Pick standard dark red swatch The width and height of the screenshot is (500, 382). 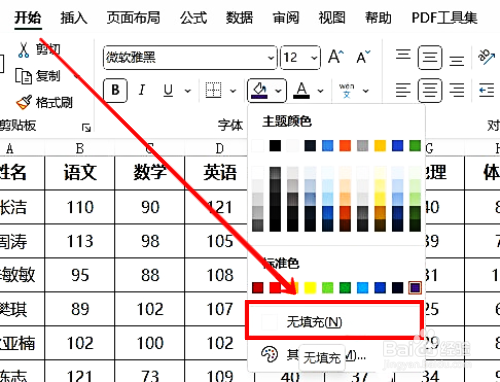tap(258, 288)
